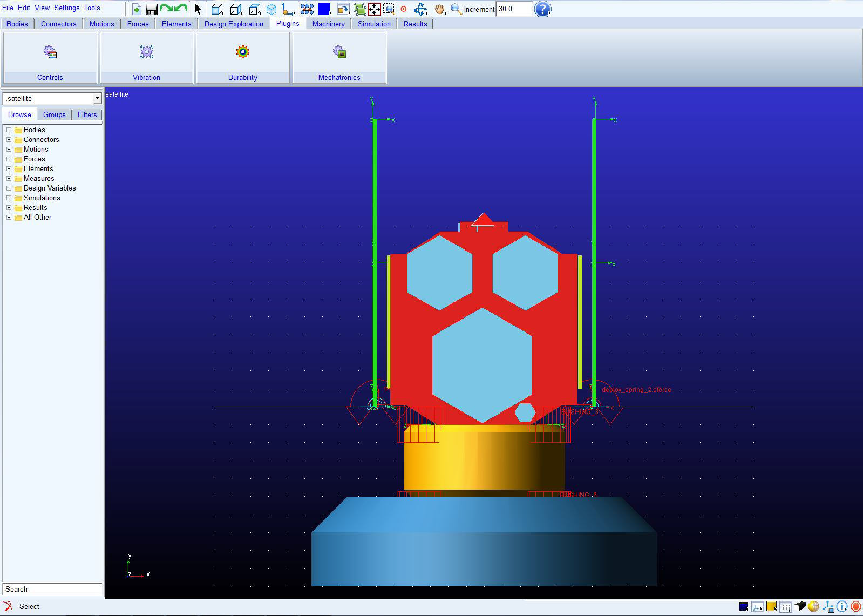This screenshot has height=616, width=863.
Task: Open help with the question mark icon
Action: [x=542, y=9]
